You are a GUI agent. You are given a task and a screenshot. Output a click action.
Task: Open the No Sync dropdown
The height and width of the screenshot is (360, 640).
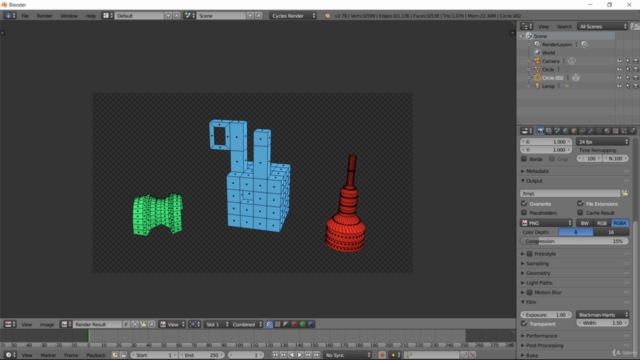point(348,355)
